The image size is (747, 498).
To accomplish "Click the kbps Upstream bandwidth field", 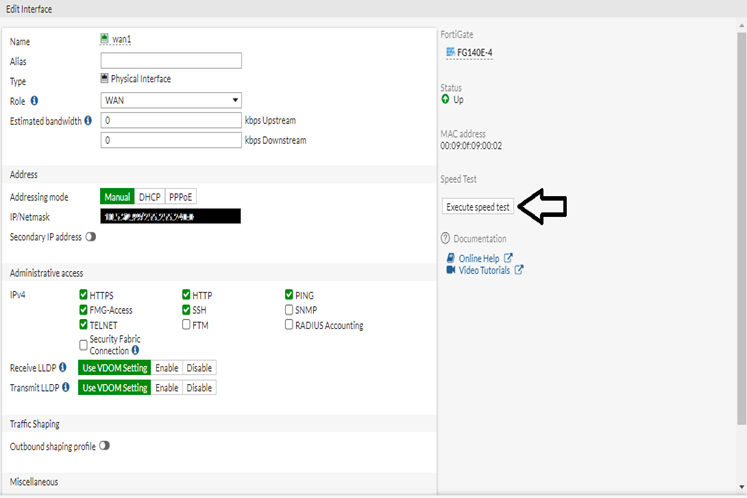I will pyautogui.click(x=171, y=120).
